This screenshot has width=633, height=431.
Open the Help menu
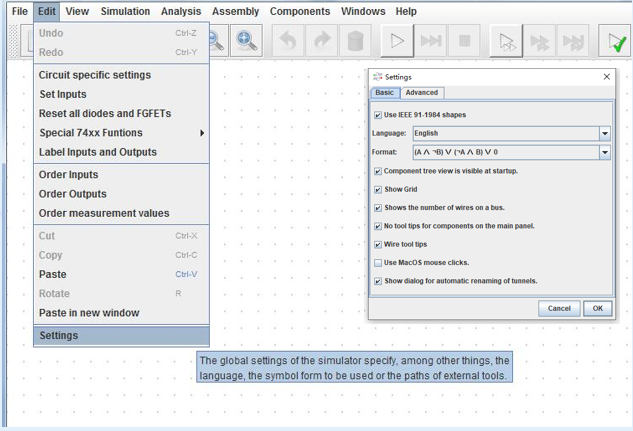click(406, 11)
